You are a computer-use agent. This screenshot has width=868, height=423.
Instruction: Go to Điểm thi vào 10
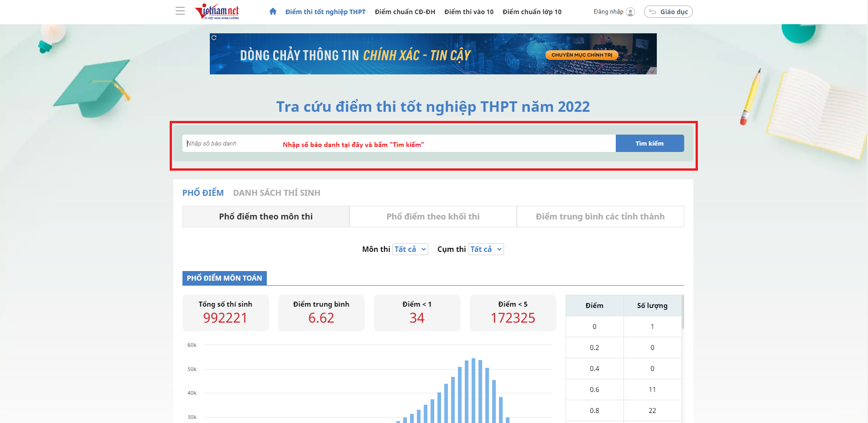[468, 12]
